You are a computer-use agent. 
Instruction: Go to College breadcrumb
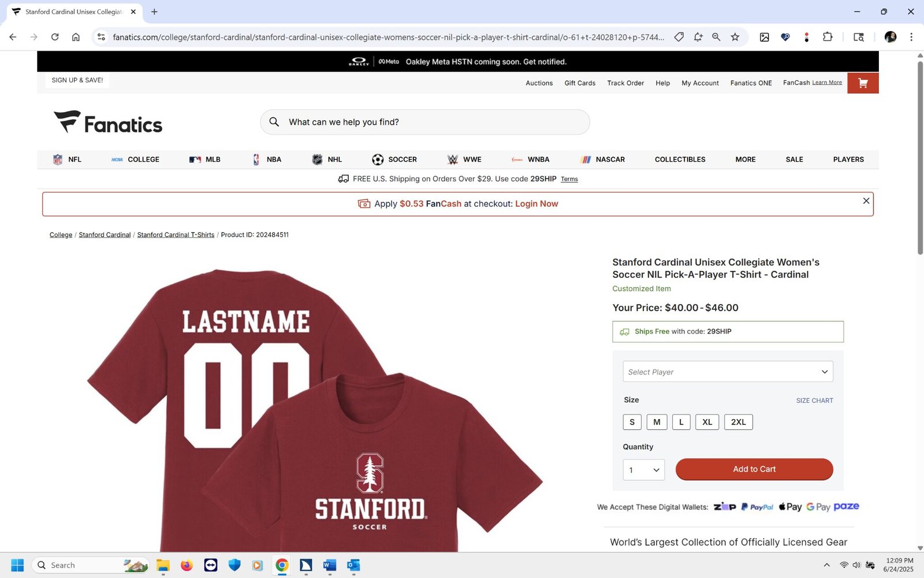point(61,235)
